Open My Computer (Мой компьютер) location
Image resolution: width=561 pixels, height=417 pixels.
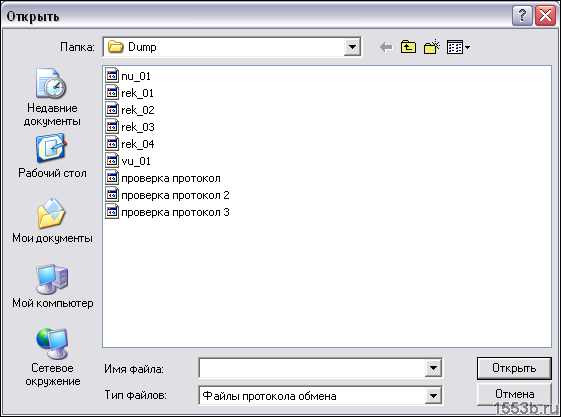tap(52, 286)
